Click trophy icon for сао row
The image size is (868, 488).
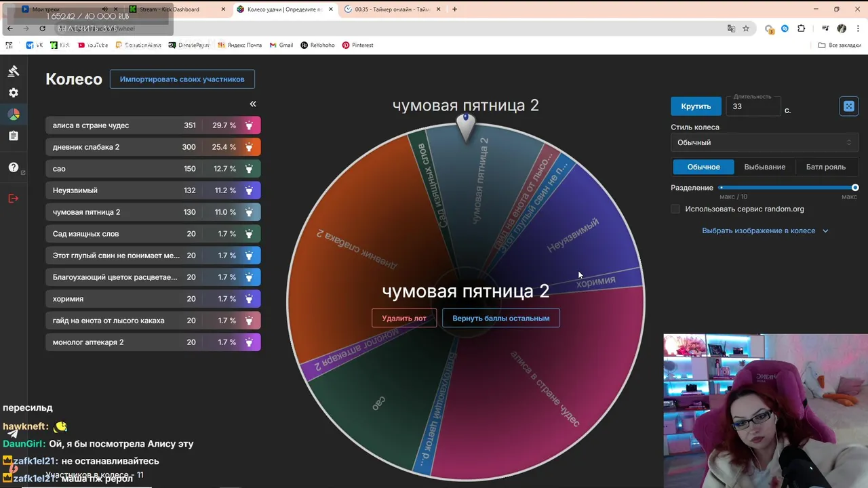click(250, 169)
